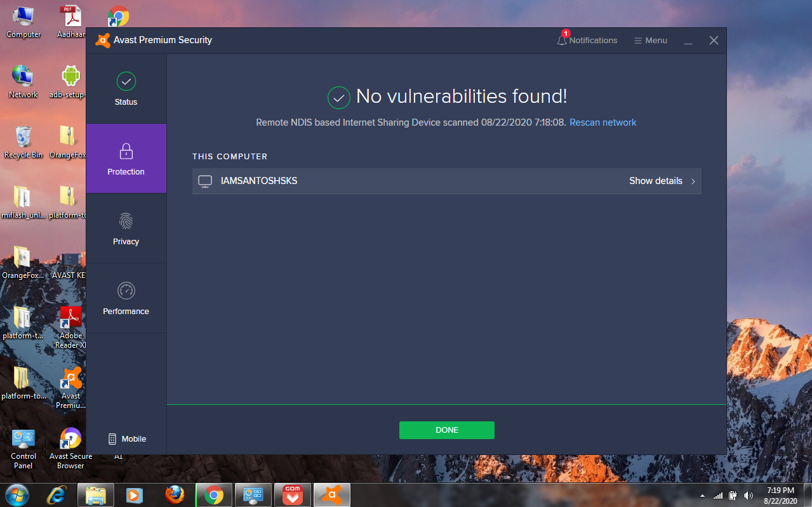Launch Firefox from taskbar
The image size is (812, 507).
click(x=175, y=495)
